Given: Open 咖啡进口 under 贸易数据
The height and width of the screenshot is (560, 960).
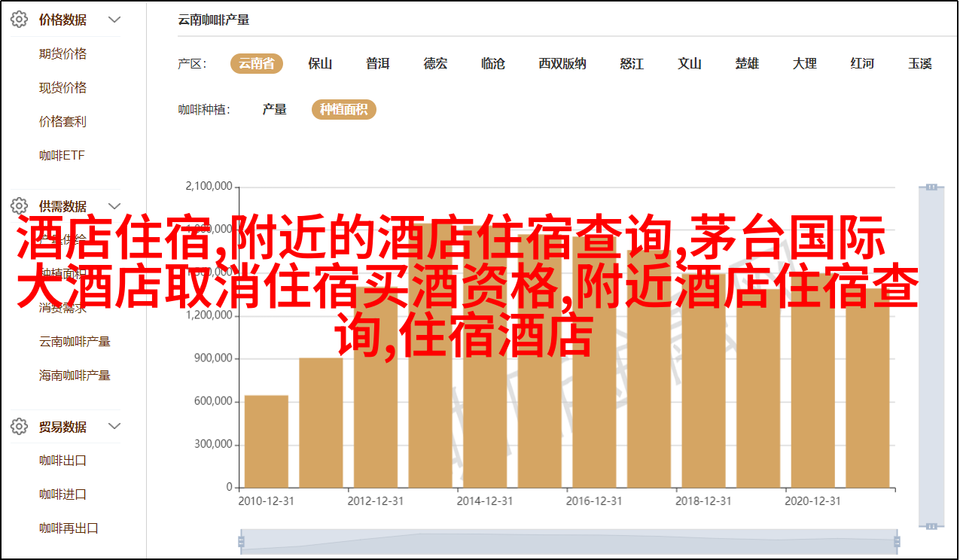Looking at the screenshot, I should coord(63,495).
